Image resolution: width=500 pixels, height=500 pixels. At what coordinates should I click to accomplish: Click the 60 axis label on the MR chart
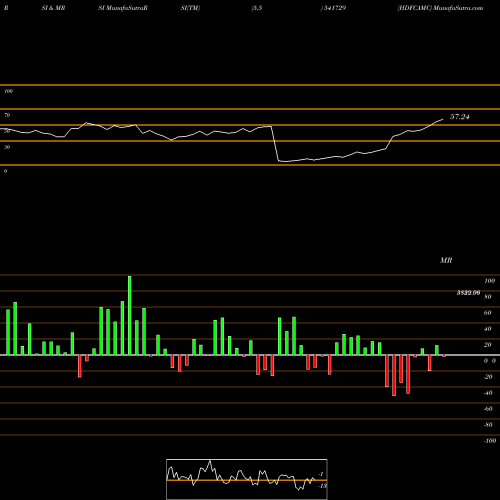[x=488, y=313]
